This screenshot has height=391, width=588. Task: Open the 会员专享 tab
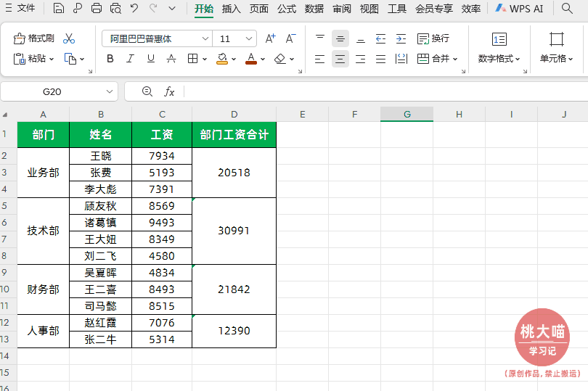[434, 9]
